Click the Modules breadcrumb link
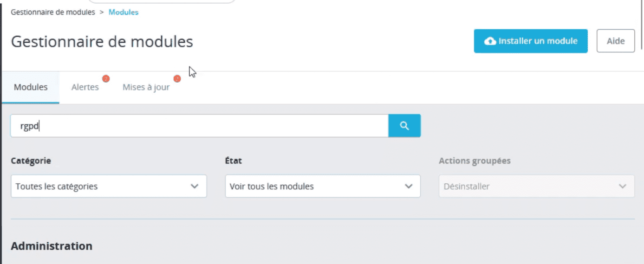The height and width of the screenshot is (264, 644). point(124,12)
